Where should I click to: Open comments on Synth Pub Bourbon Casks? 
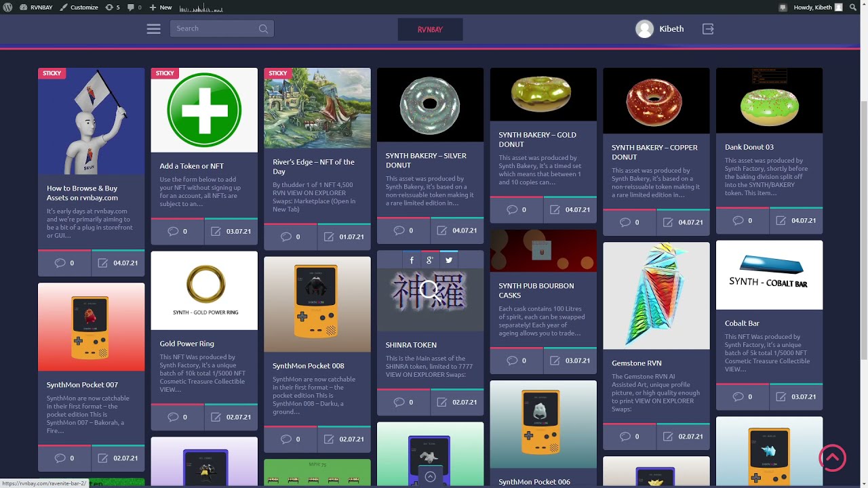coord(517,361)
